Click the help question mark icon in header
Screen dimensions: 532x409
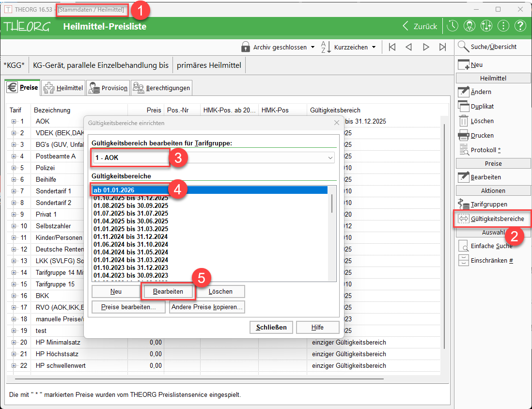coord(520,26)
